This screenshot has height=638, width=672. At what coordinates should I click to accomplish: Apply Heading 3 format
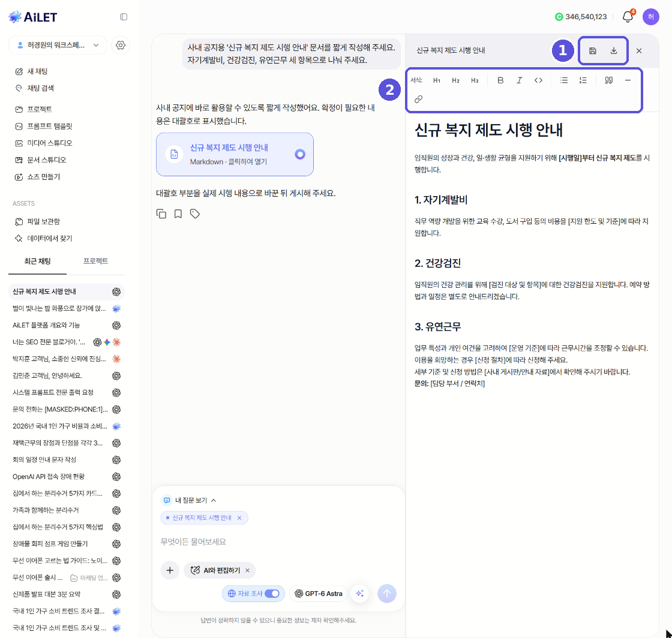[x=475, y=80]
